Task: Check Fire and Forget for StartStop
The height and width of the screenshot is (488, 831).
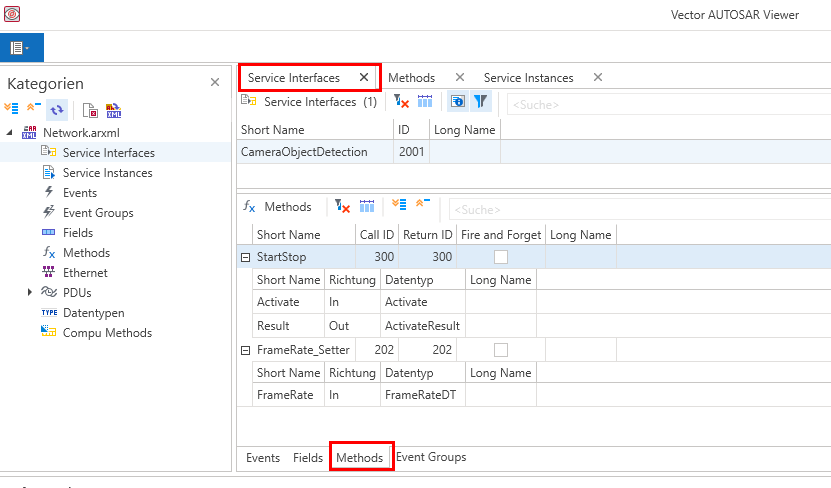Action: (x=501, y=257)
